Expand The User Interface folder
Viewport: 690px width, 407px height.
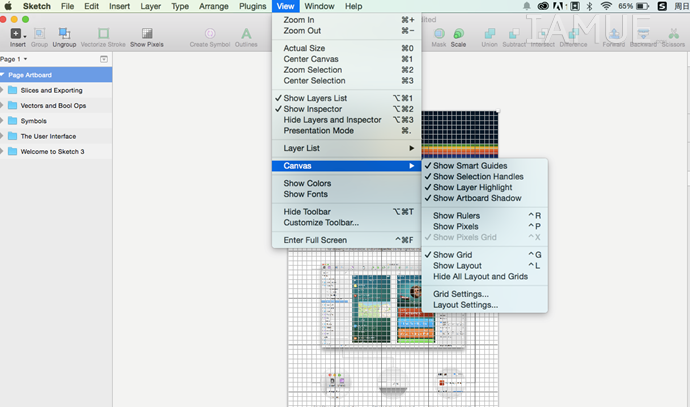[x=2, y=136]
